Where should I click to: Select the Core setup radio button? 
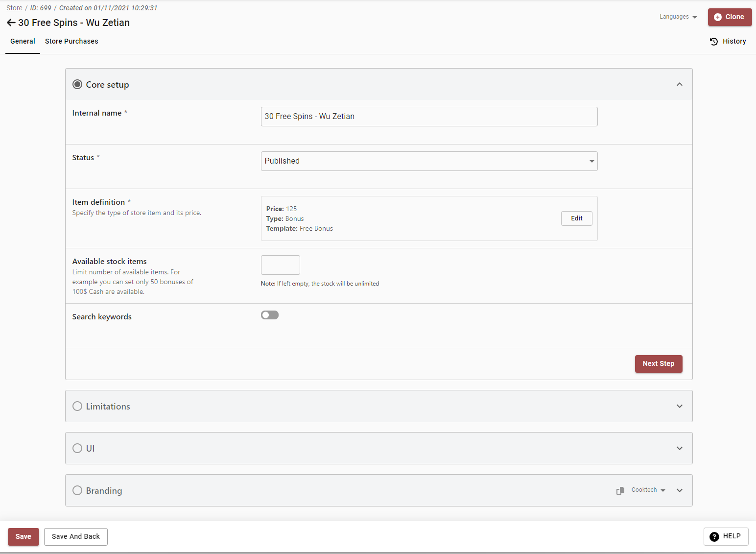tap(77, 84)
